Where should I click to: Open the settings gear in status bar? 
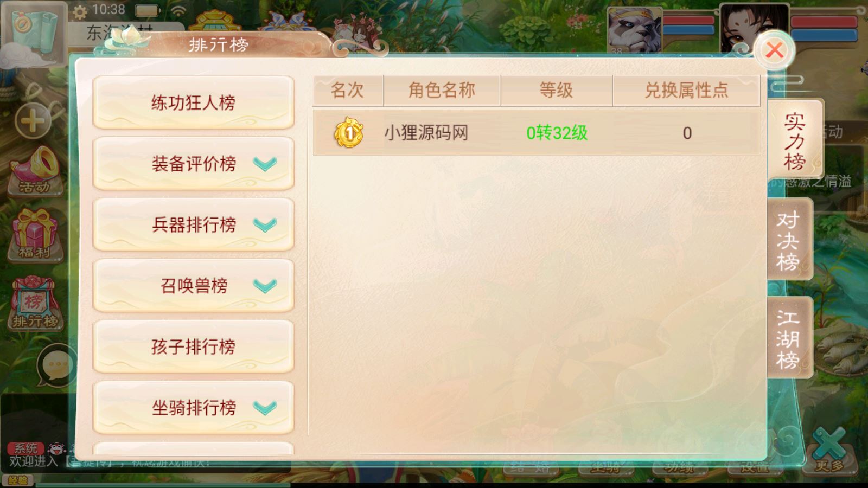[80, 11]
